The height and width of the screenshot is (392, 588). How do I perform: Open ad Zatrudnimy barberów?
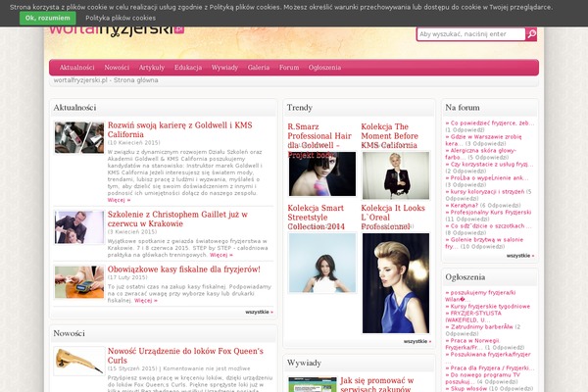point(479,327)
